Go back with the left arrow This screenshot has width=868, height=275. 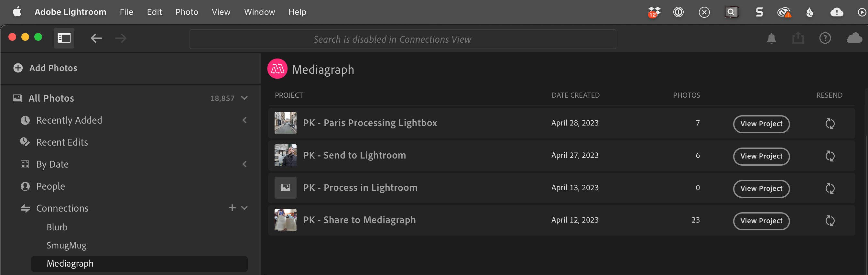pyautogui.click(x=96, y=38)
